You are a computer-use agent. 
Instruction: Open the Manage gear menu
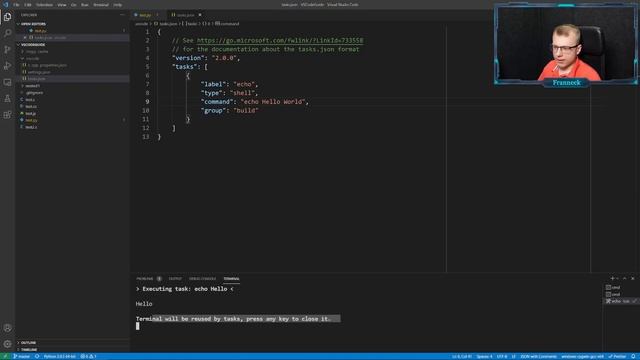(7, 344)
